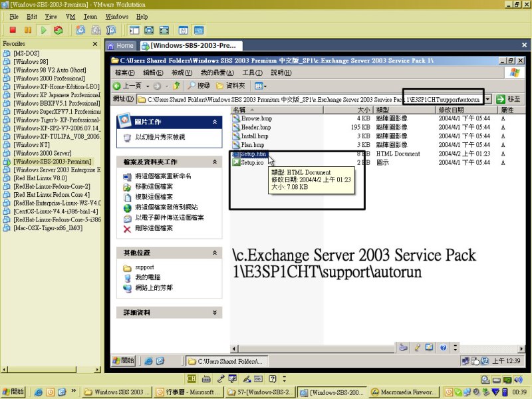Click the VMware red Power Off button

pyautogui.click(x=13, y=30)
